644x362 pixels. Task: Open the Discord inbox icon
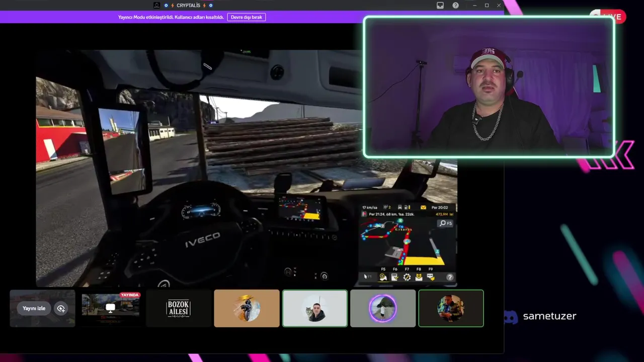440,5
